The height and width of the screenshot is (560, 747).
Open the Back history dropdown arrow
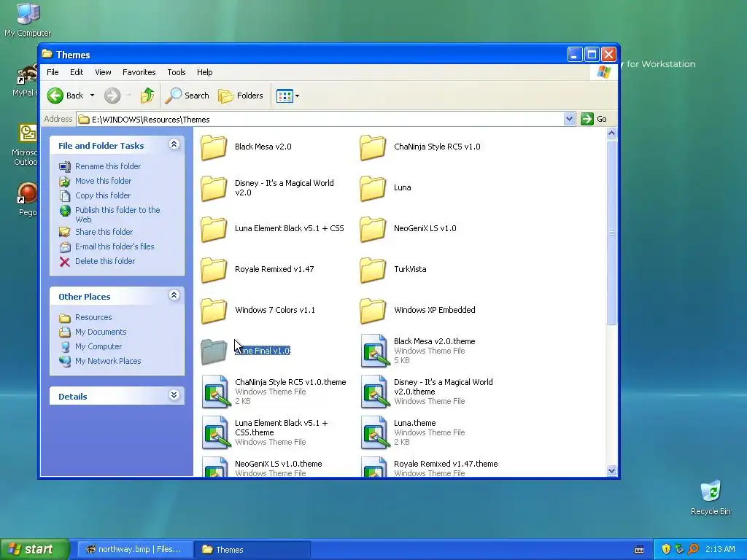coord(93,96)
